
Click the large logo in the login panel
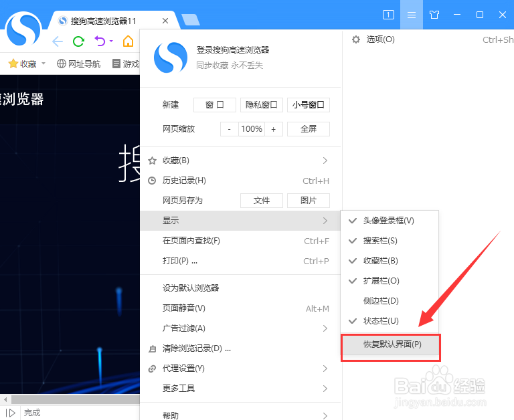[x=171, y=58]
